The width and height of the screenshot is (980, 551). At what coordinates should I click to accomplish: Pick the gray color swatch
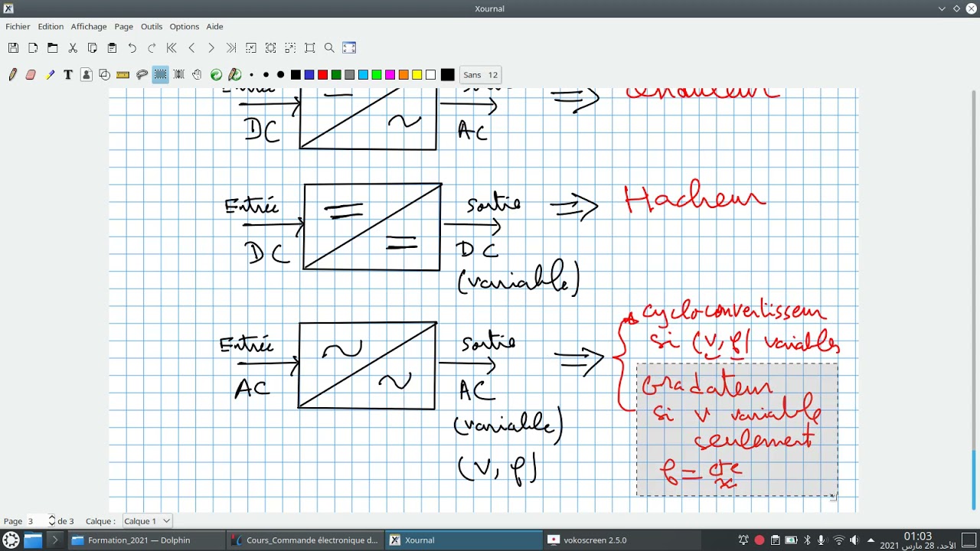point(349,74)
